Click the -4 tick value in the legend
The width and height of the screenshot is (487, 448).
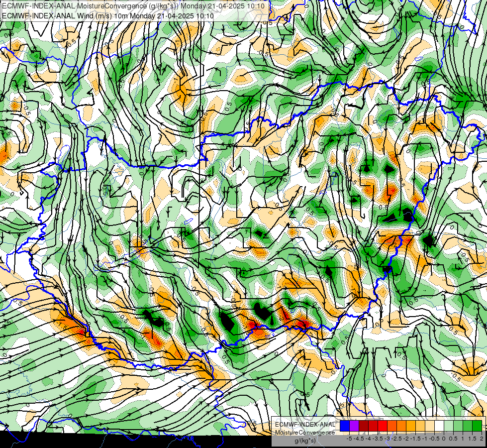[x=368, y=439]
